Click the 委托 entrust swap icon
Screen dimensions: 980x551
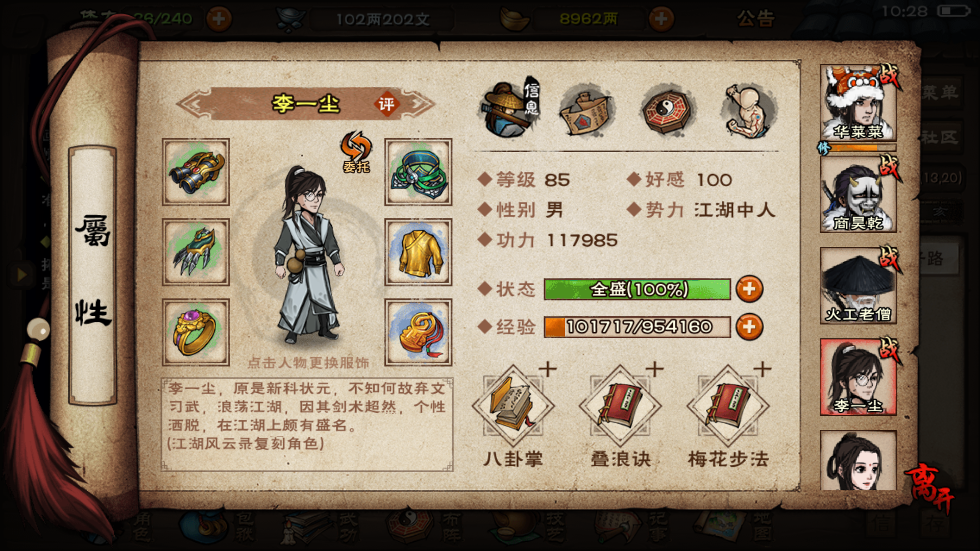(x=356, y=152)
